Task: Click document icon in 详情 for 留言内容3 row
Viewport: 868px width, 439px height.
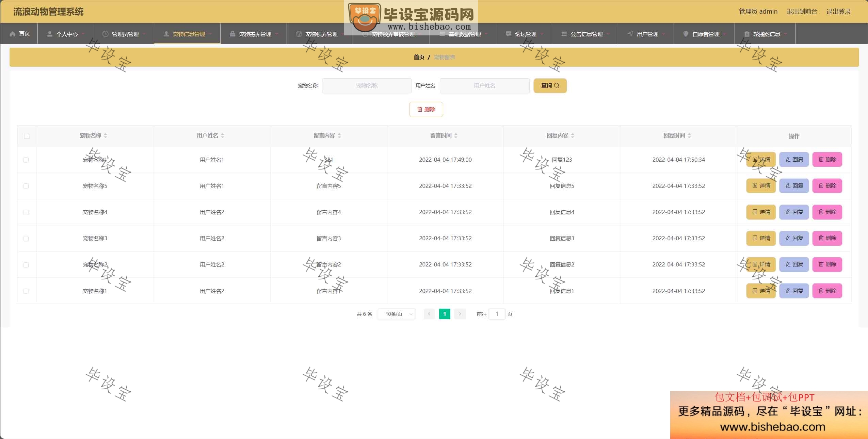Action: pos(755,238)
